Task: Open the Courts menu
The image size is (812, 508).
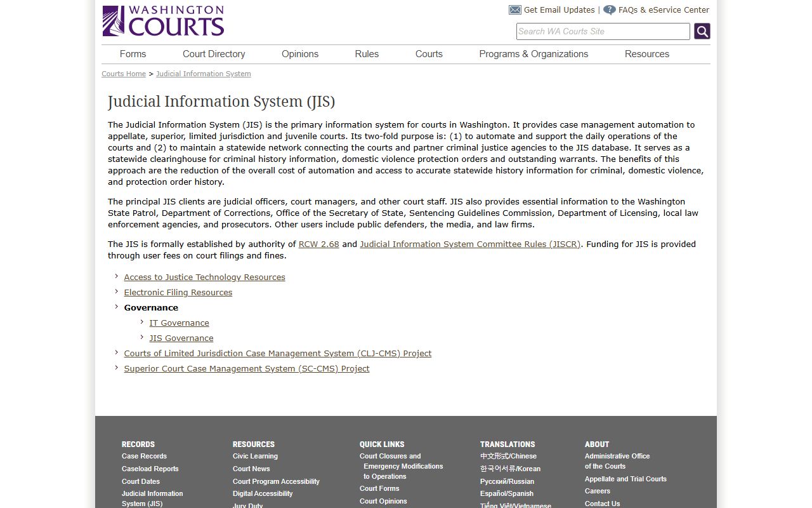Action: [429, 54]
